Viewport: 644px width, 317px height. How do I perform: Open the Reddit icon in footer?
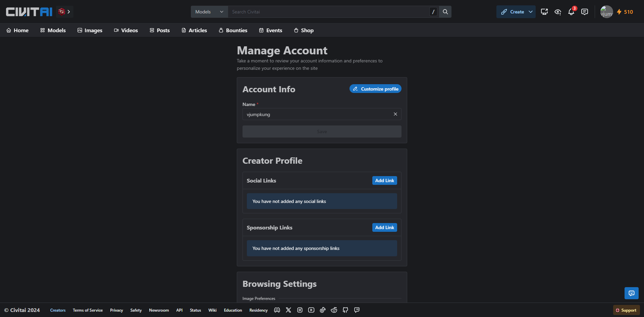coord(334,310)
